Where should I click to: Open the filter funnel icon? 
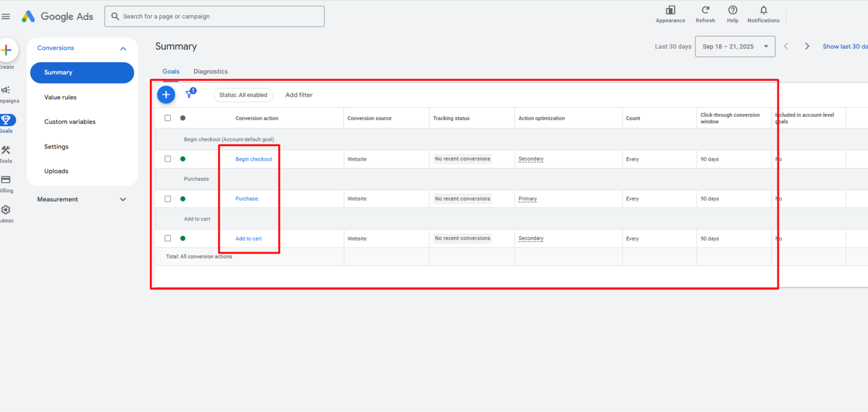[189, 94]
